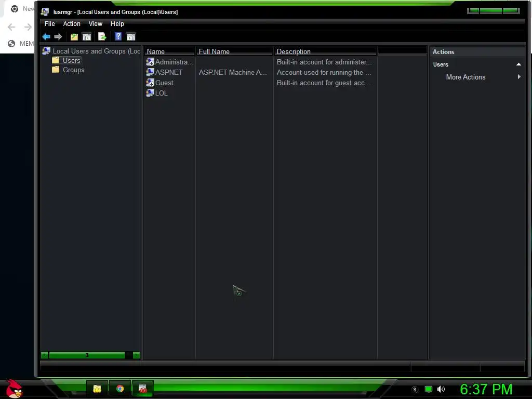The image size is (532, 399).
Task: Open the file explorer taskbar icon
Action: (97, 389)
